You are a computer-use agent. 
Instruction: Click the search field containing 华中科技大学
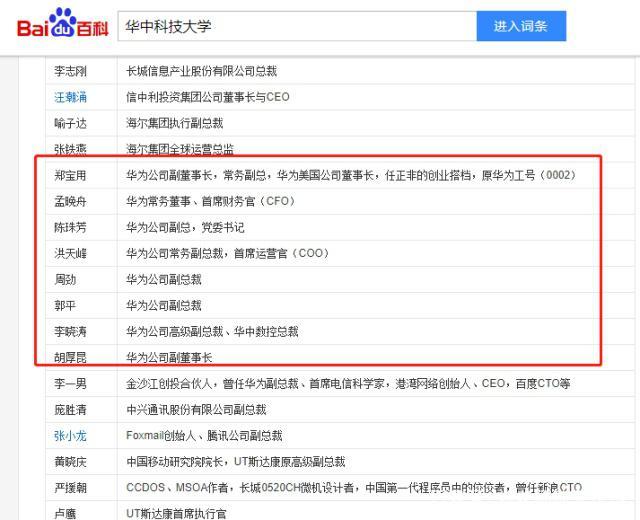click(297, 27)
